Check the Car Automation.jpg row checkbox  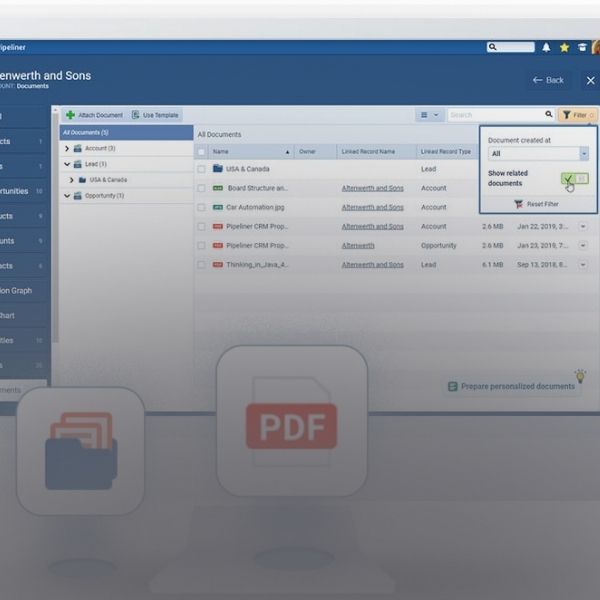(201, 207)
